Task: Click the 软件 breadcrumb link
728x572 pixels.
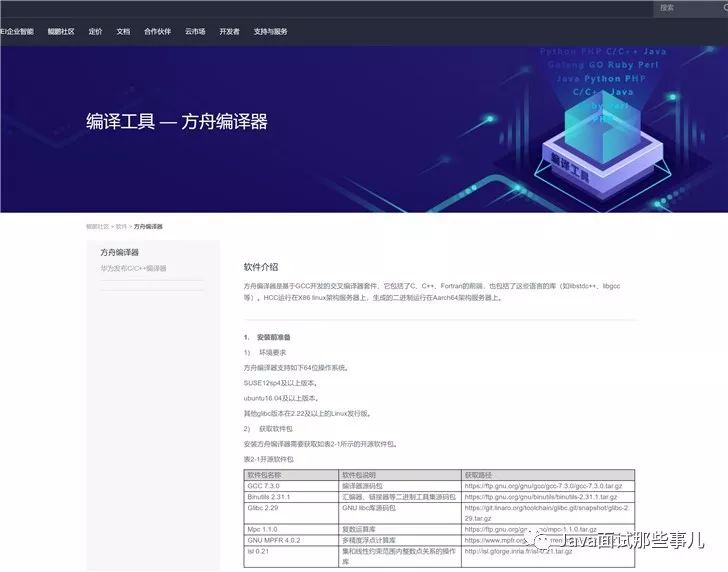Action: click(121, 227)
